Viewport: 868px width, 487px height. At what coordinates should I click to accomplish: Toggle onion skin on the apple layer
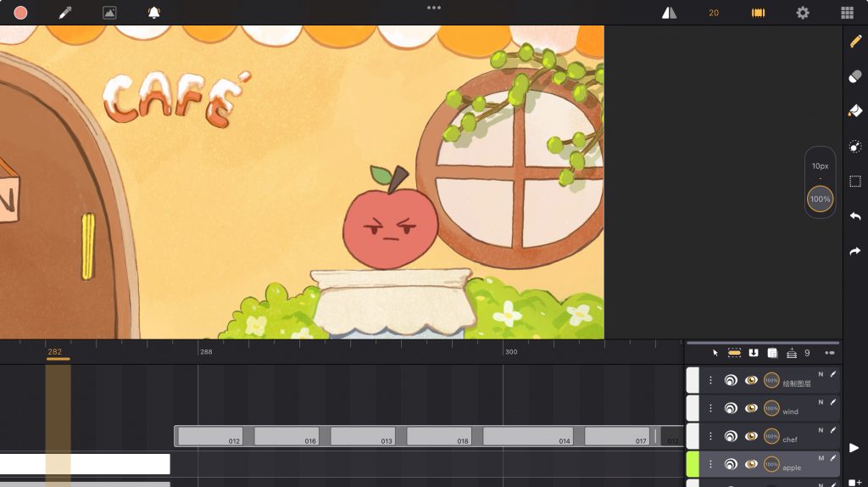[x=731, y=464]
